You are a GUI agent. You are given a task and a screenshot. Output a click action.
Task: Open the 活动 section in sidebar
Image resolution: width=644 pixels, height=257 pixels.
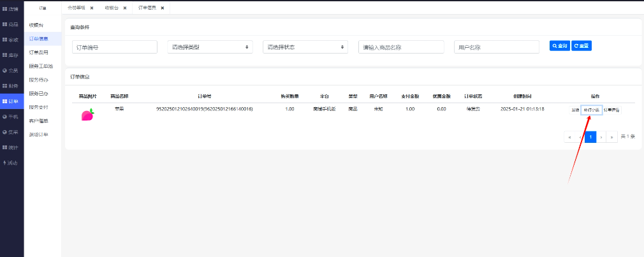click(11, 163)
